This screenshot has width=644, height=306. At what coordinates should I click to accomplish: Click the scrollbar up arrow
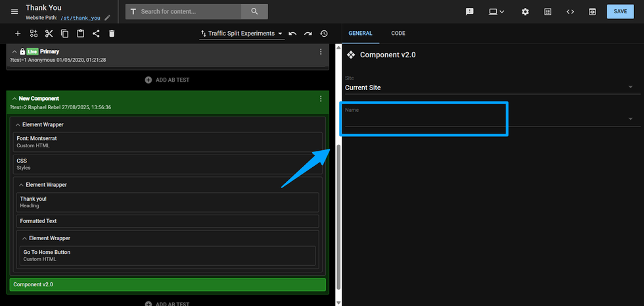point(338,47)
